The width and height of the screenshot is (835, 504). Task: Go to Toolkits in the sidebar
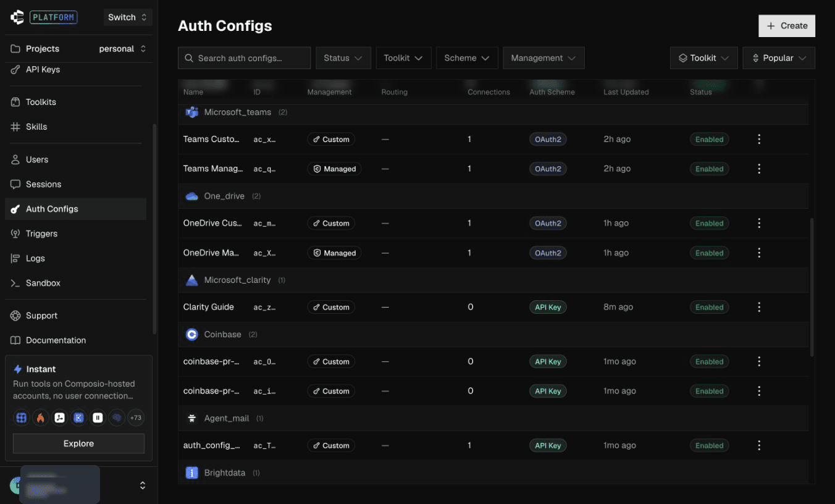point(76,103)
